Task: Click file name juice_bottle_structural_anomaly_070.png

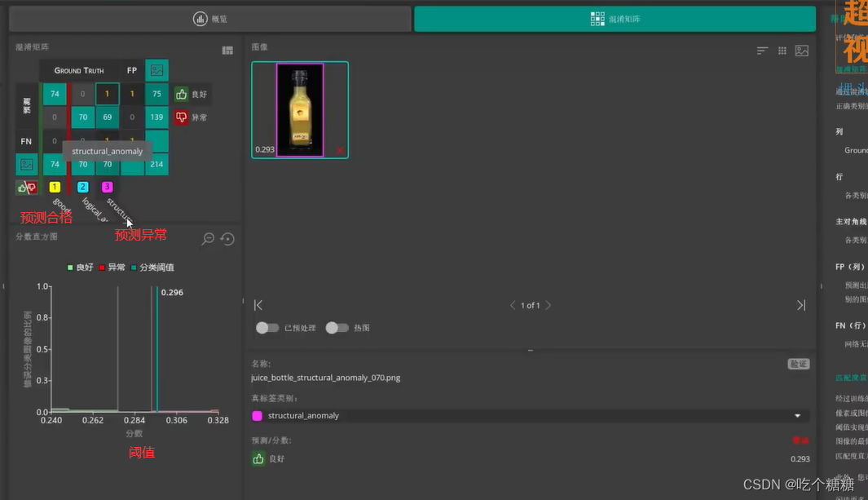Action: tap(325, 378)
